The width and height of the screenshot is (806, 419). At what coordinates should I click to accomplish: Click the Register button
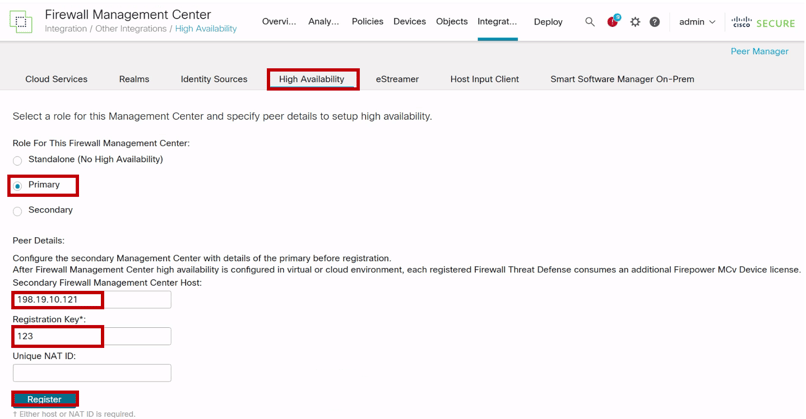(x=45, y=399)
